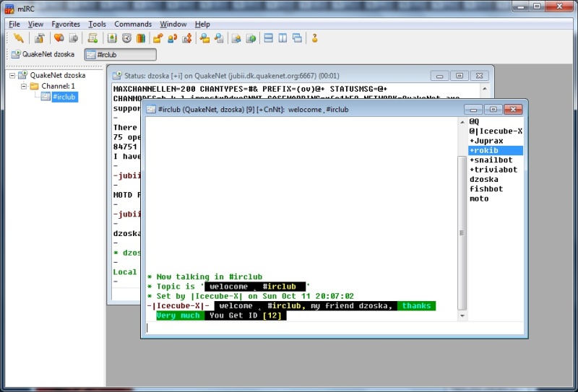Click #irclub chat scrollbar down arrow
578x392 pixels.
462,315
